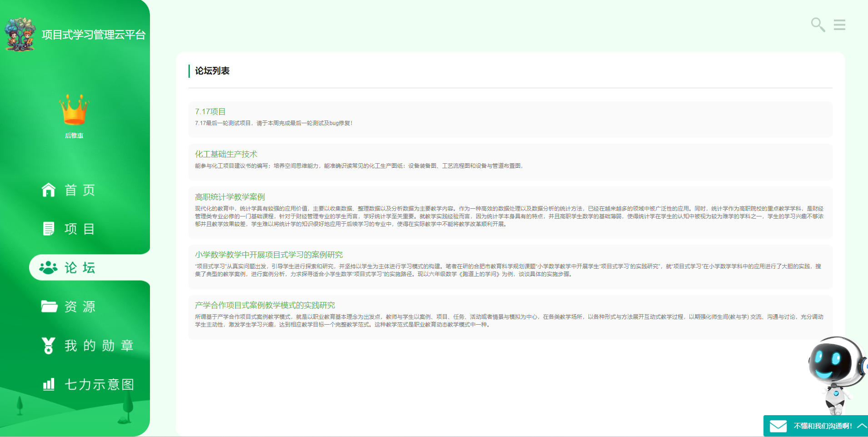Open the 7.17项目 forum post
868x437 pixels.
coord(210,111)
